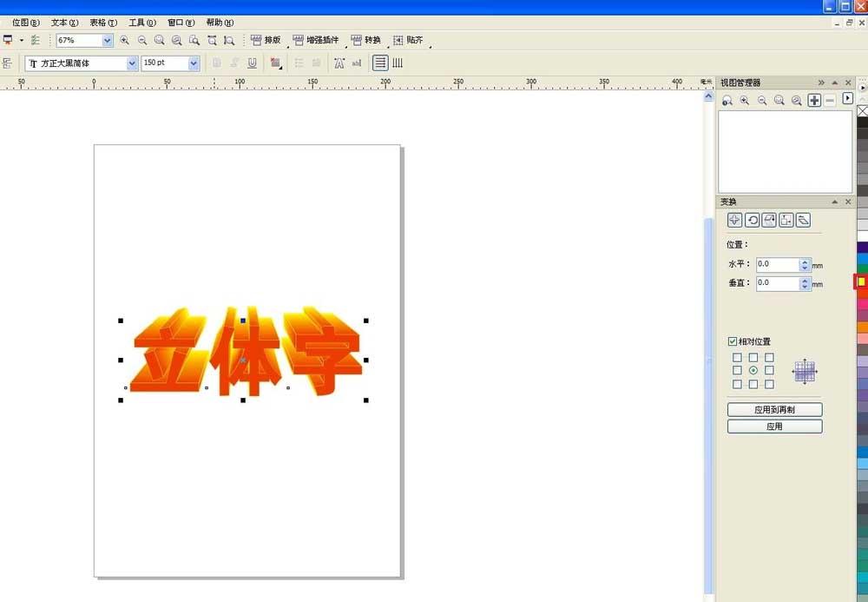Set vertical text direction
868x602 pixels.
click(398, 63)
